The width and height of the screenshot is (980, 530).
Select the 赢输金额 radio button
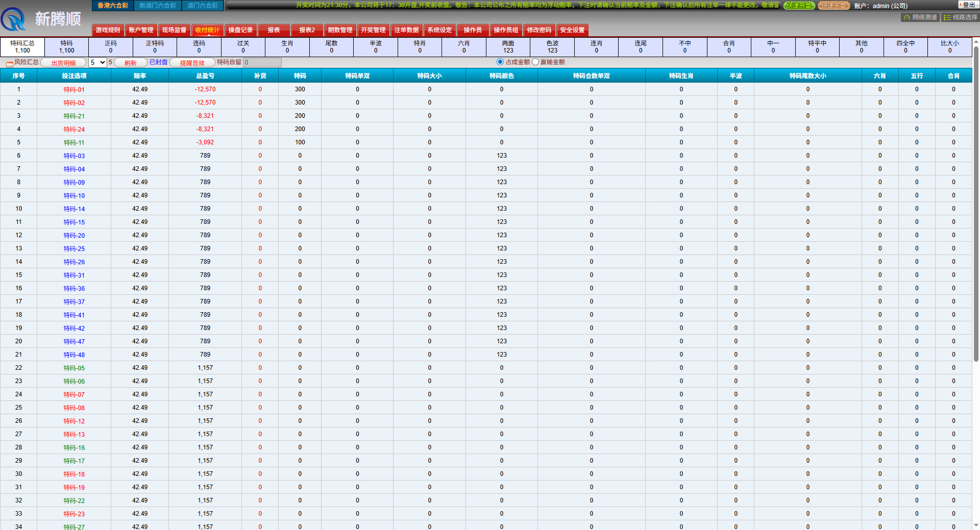[x=535, y=62]
